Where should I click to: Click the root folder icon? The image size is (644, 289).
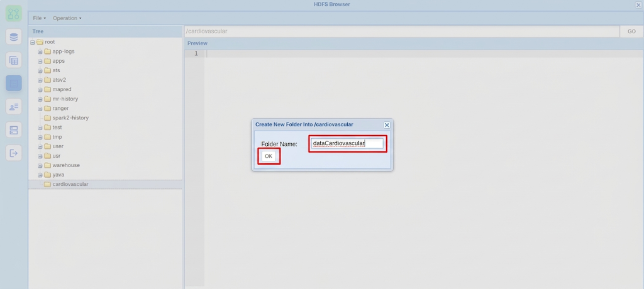coord(40,42)
